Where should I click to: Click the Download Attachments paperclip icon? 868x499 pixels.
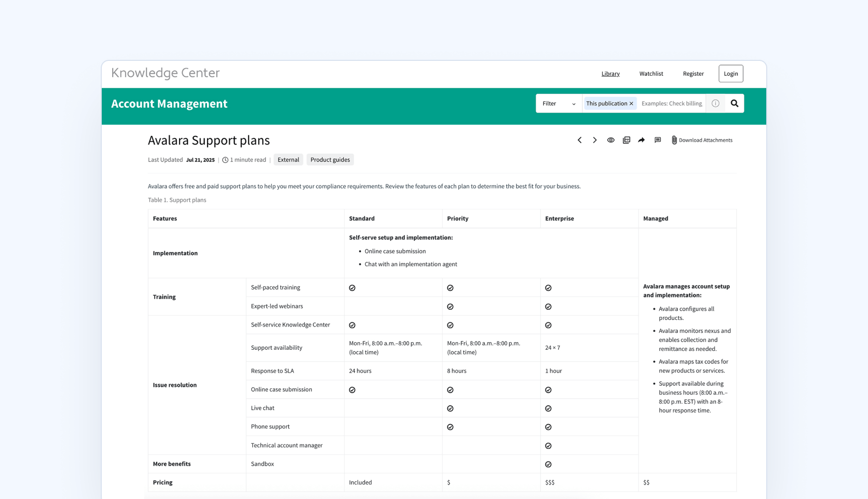click(674, 140)
